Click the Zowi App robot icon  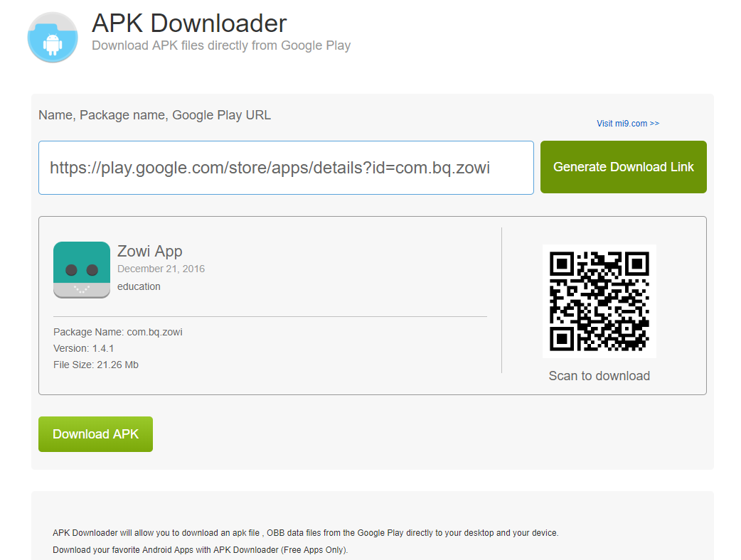82,270
